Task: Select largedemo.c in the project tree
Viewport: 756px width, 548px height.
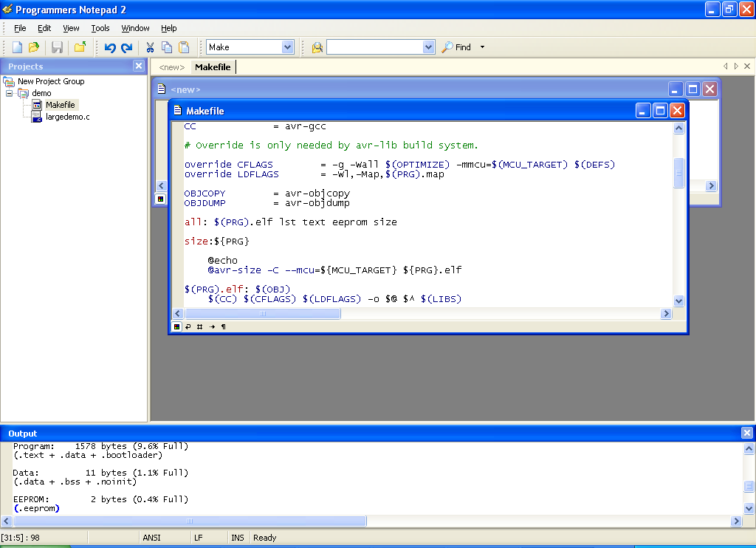Action: point(67,117)
